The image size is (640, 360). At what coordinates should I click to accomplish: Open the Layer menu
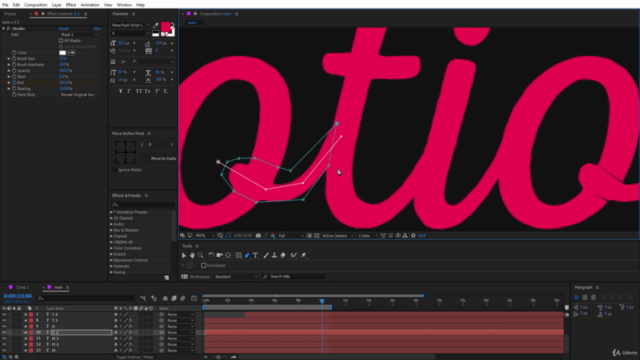56,5
